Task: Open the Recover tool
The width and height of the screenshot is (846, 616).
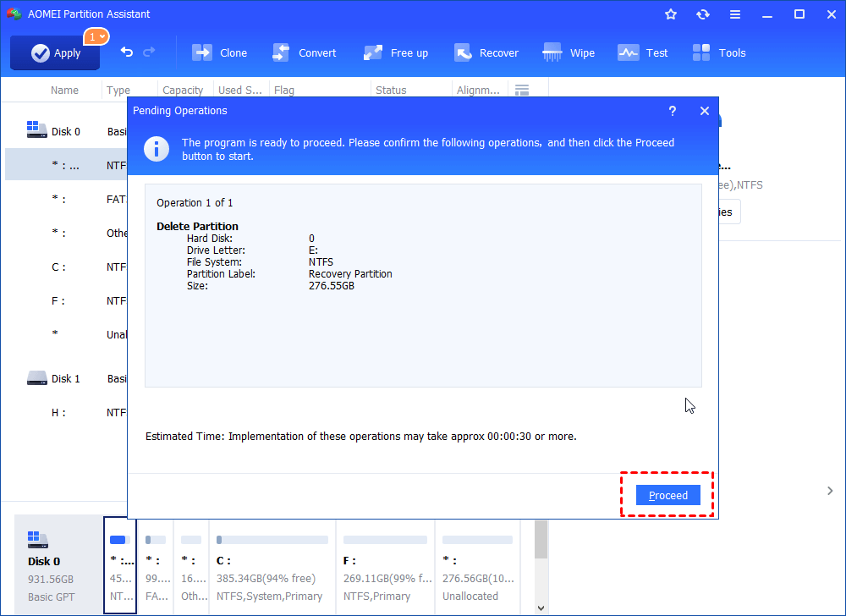Action: [486, 52]
